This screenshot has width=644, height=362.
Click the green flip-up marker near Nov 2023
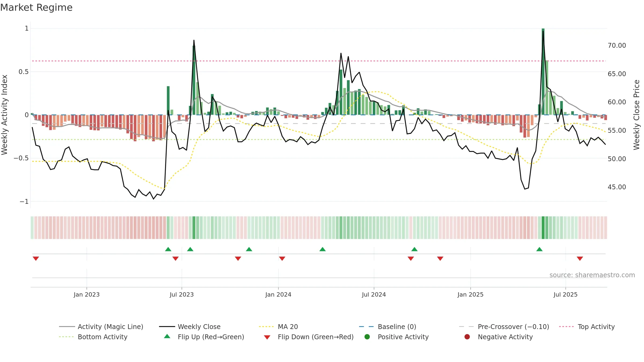(249, 249)
